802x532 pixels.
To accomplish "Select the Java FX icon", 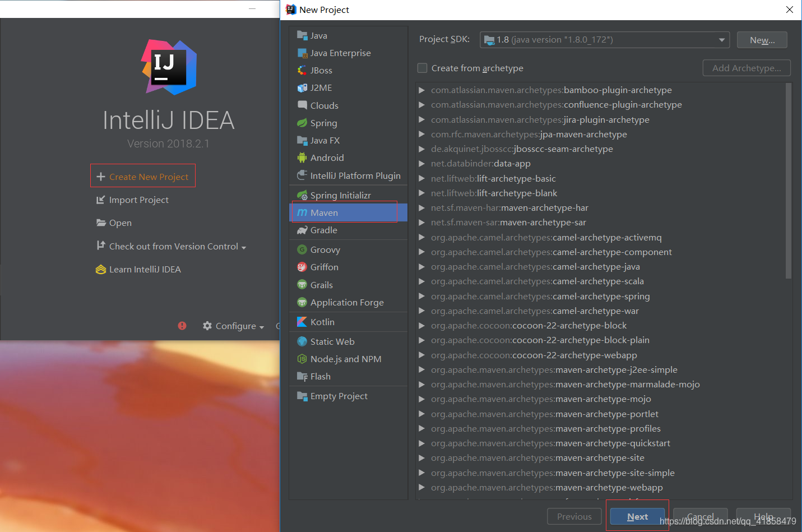I will (302, 140).
